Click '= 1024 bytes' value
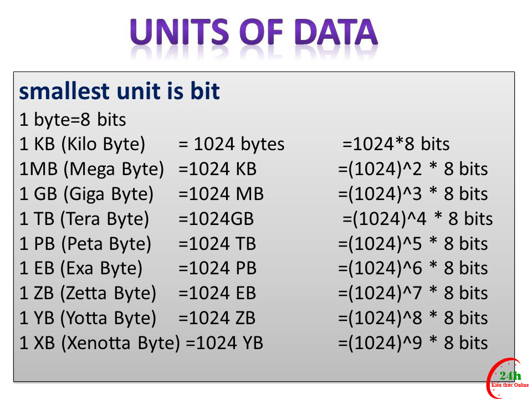Screen dimensions: 532x399 232,144
